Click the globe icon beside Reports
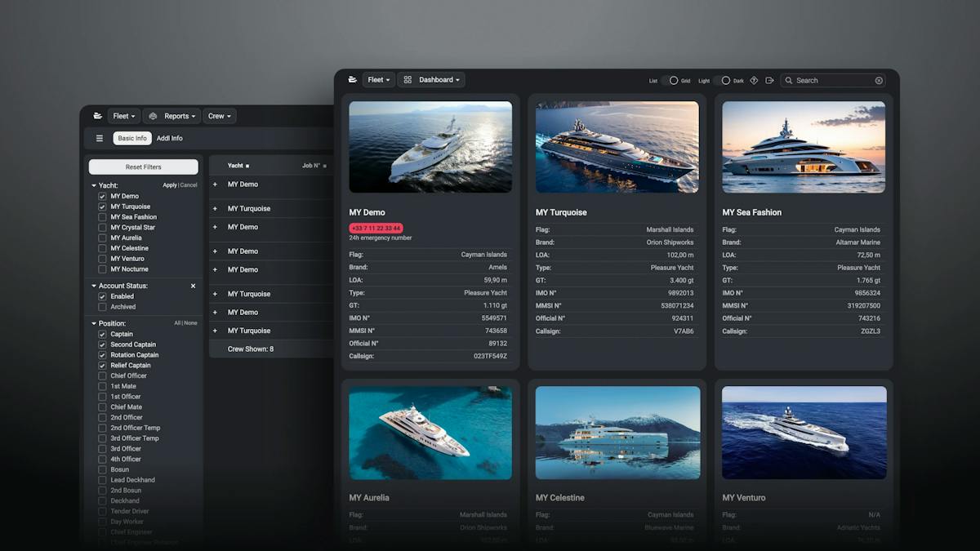980x551 pixels. click(x=153, y=116)
